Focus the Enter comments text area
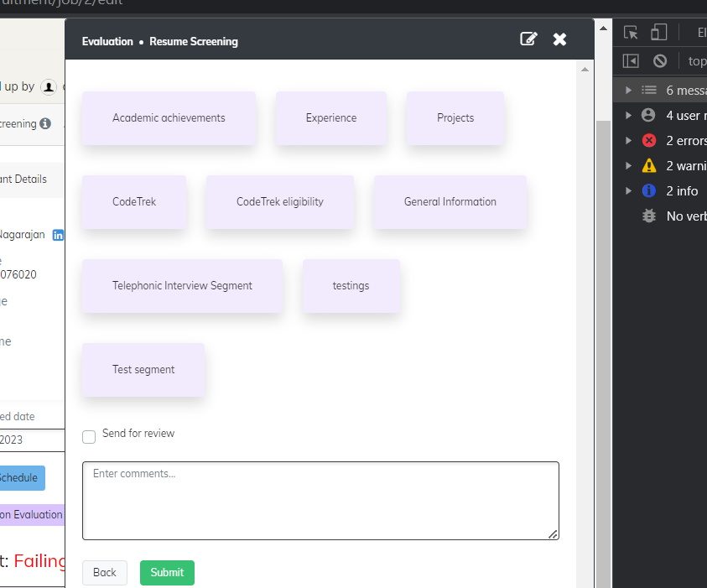The height and width of the screenshot is (588, 707). [320, 501]
